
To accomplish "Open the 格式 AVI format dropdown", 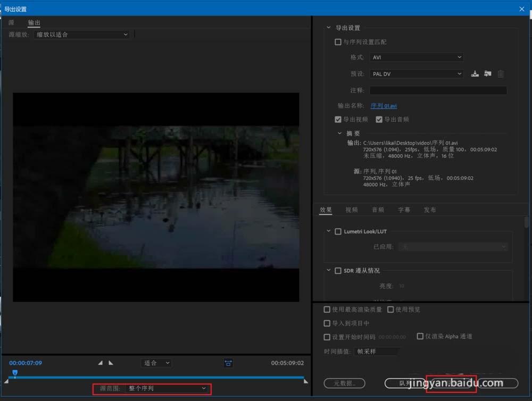I will [416, 57].
